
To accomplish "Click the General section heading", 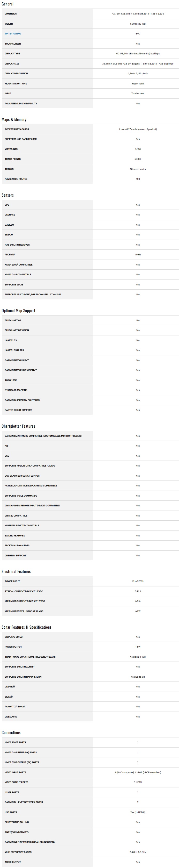I will [8, 4].
